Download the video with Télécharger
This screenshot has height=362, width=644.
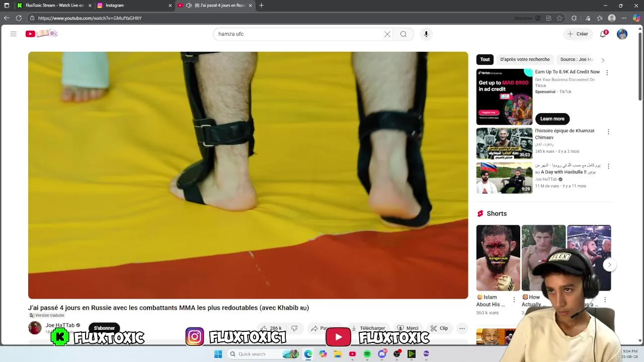(368, 328)
